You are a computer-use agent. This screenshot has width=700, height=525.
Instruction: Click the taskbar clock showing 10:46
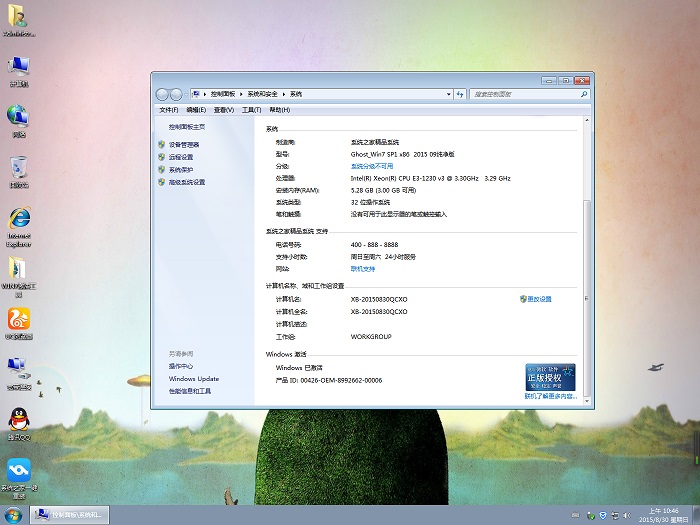663,515
